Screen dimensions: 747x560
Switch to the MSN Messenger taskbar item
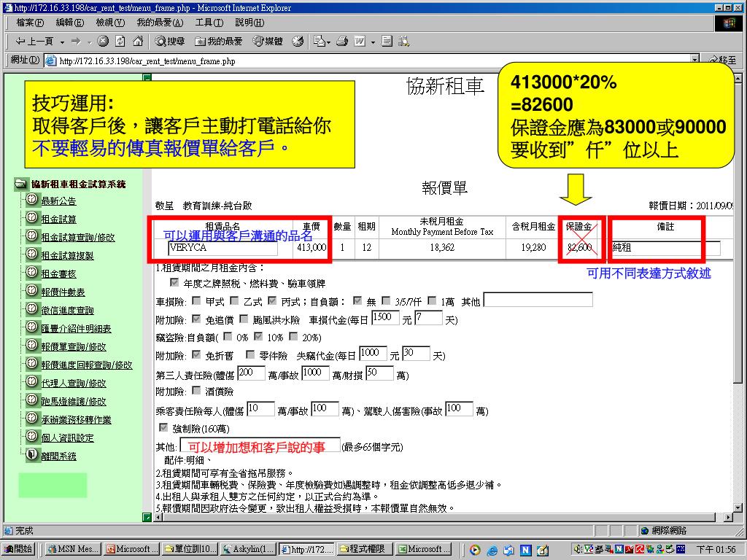[x=73, y=549]
